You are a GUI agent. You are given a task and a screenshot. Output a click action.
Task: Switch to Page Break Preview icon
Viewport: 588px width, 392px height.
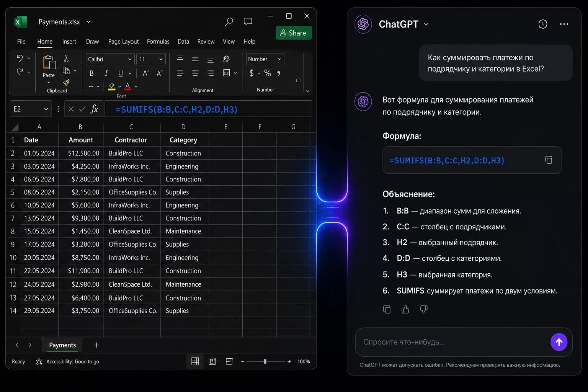pyautogui.click(x=229, y=361)
